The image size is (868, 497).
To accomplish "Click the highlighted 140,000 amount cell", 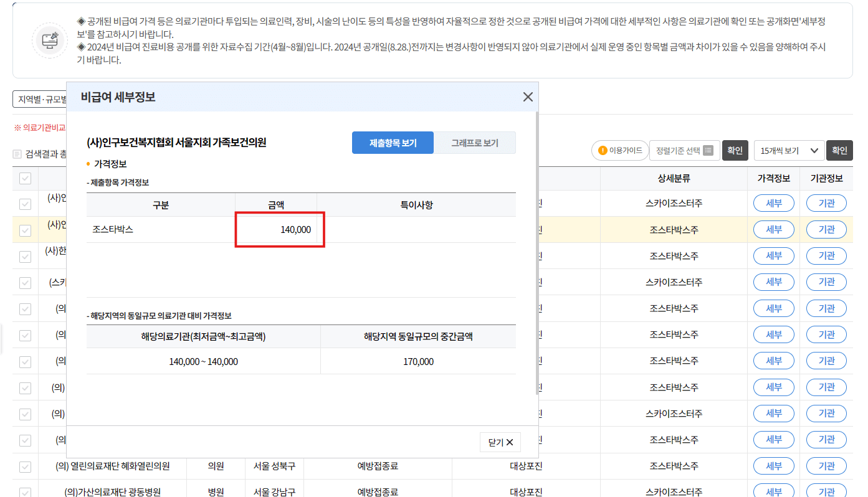I will pyautogui.click(x=279, y=229).
